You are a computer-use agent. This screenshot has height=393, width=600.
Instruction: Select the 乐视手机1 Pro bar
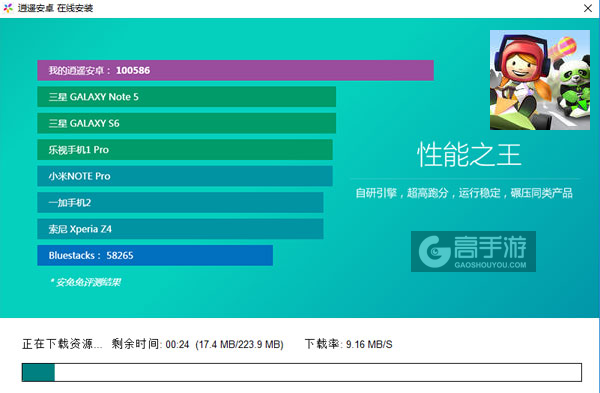(x=185, y=150)
